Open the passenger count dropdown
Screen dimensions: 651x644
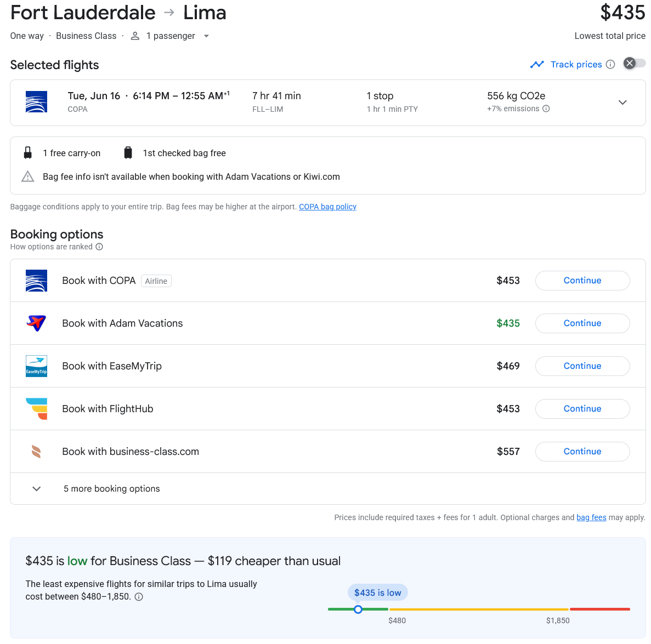click(x=206, y=36)
